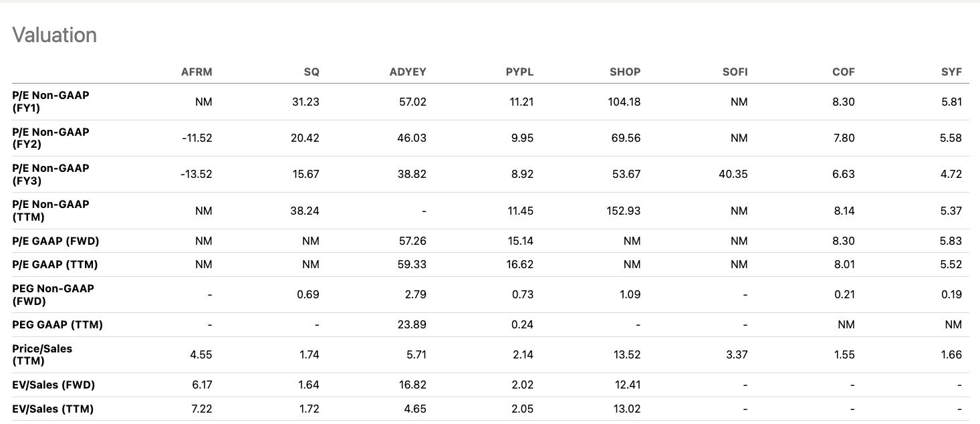
Task: Click the AFRM ticker column header
Action: [x=197, y=72]
